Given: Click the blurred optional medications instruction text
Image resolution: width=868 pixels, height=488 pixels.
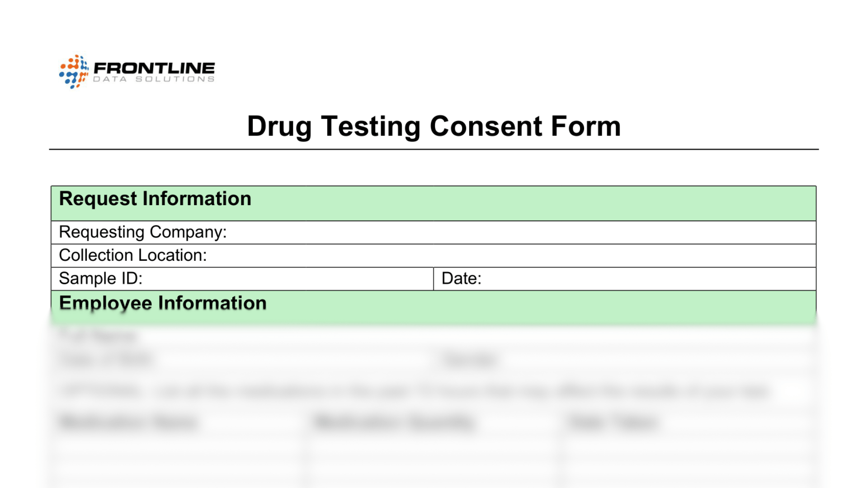Looking at the screenshot, I should [x=414, y=391].
